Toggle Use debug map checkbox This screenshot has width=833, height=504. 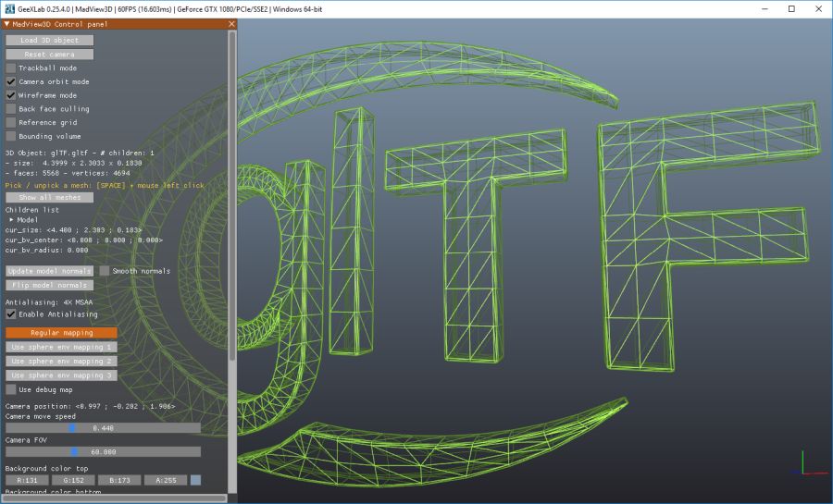(x=10, y=389)
